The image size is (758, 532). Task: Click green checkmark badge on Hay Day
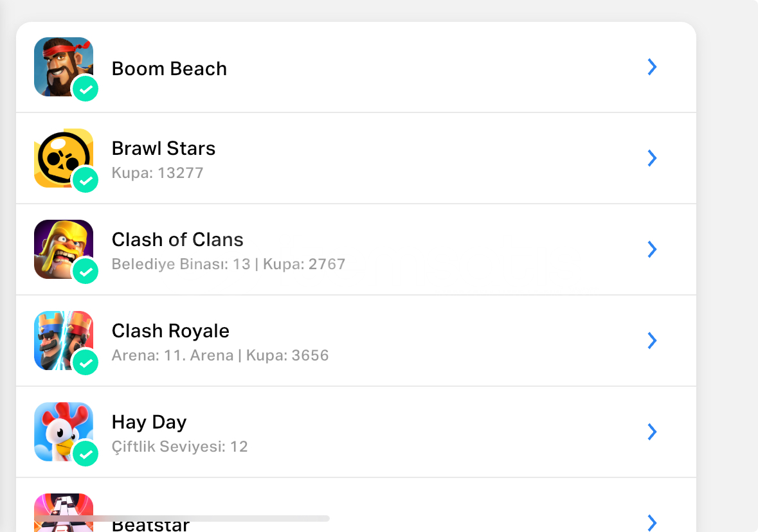click(86, 454)
